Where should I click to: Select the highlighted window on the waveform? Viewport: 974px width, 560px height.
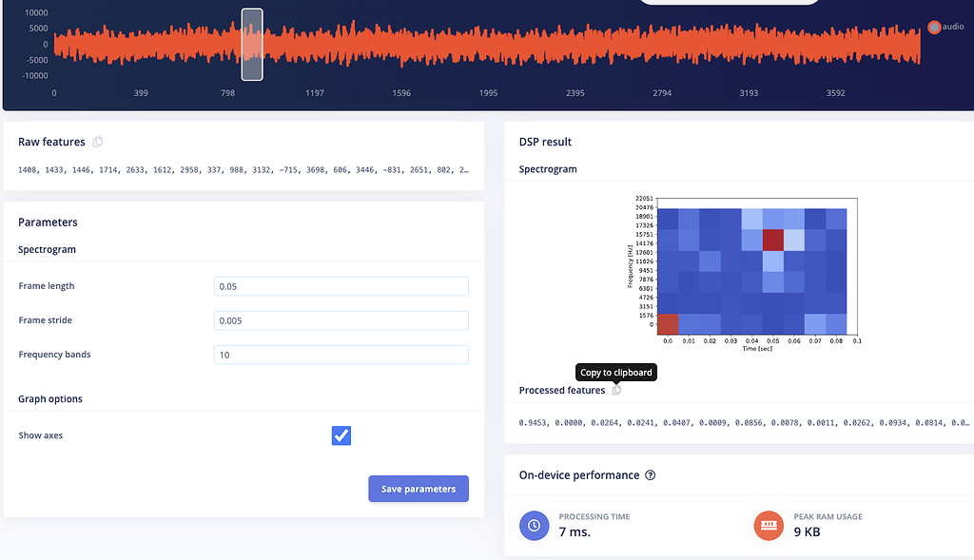pyautogui.click(x=252, y=45)
